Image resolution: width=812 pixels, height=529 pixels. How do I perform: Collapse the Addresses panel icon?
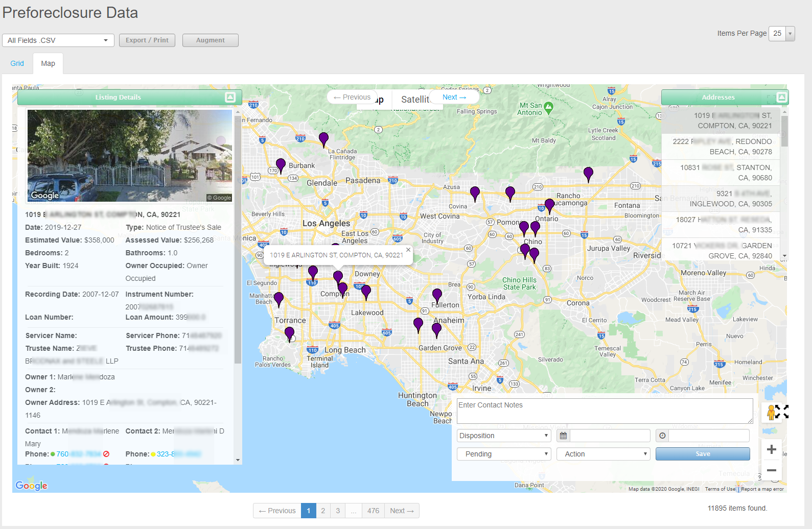tap(781, 97)
